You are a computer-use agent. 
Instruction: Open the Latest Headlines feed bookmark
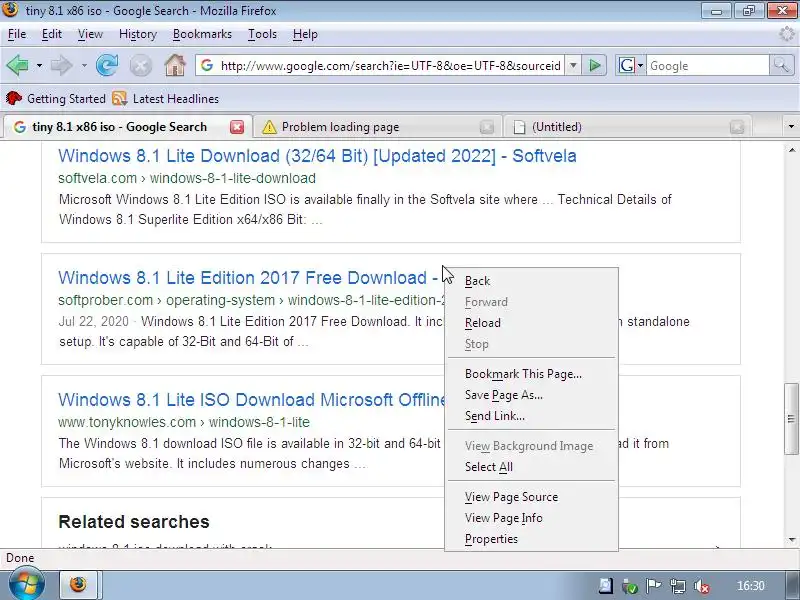[x=166, y=98]
